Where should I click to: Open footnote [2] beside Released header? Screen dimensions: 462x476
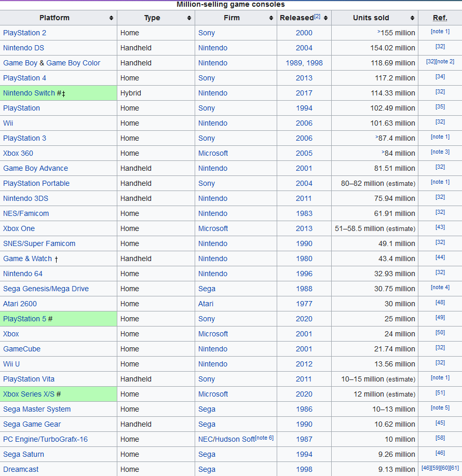(x=317, y=16)
